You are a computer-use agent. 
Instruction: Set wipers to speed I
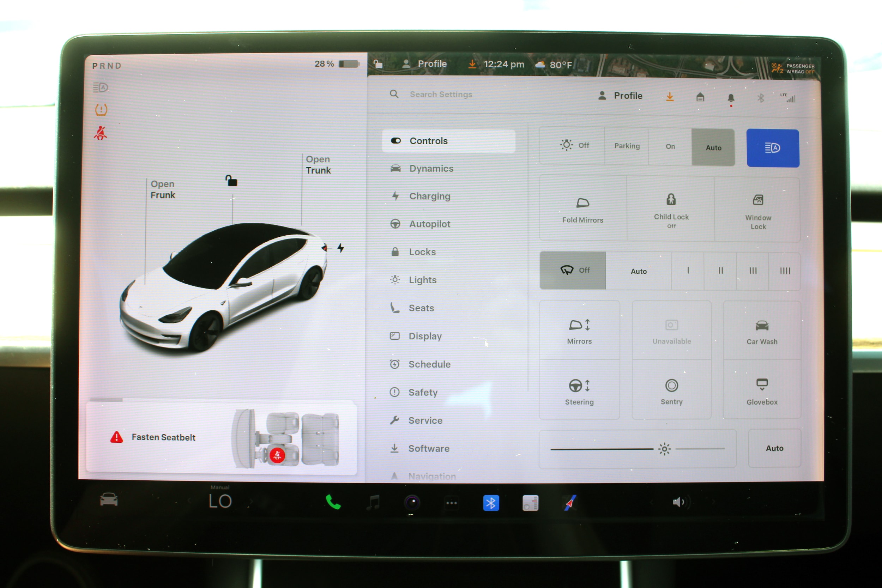click(x=688, y=271)
